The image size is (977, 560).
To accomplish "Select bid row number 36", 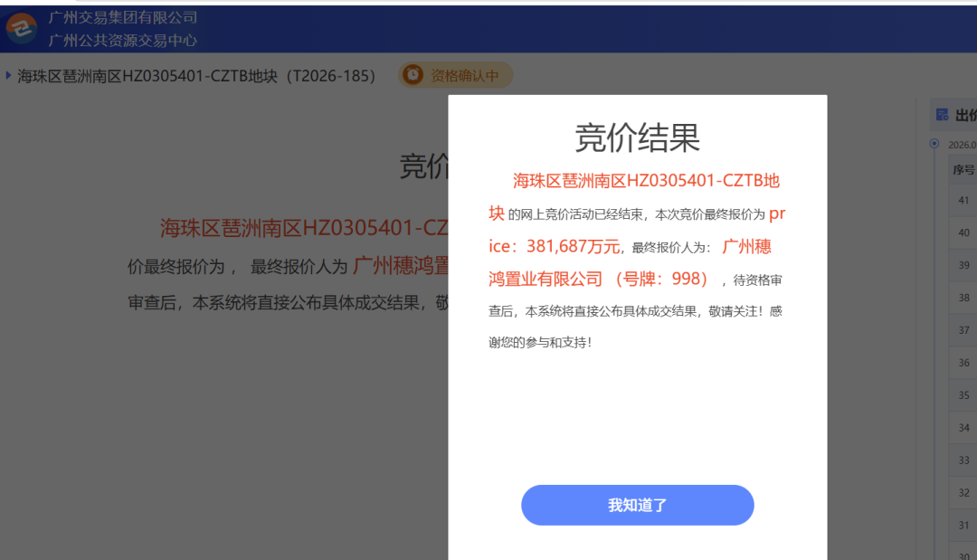I will (x=964, y=362).
